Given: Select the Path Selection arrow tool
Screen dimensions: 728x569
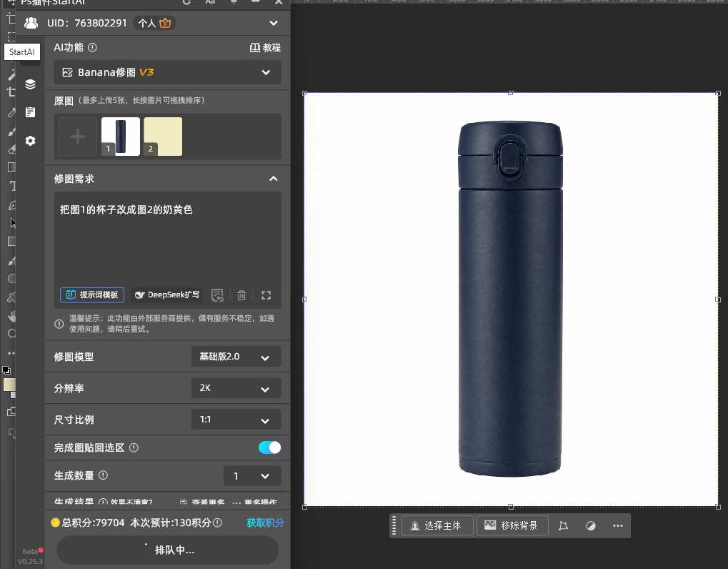Looking at the screenshot, I should point(13,223).
